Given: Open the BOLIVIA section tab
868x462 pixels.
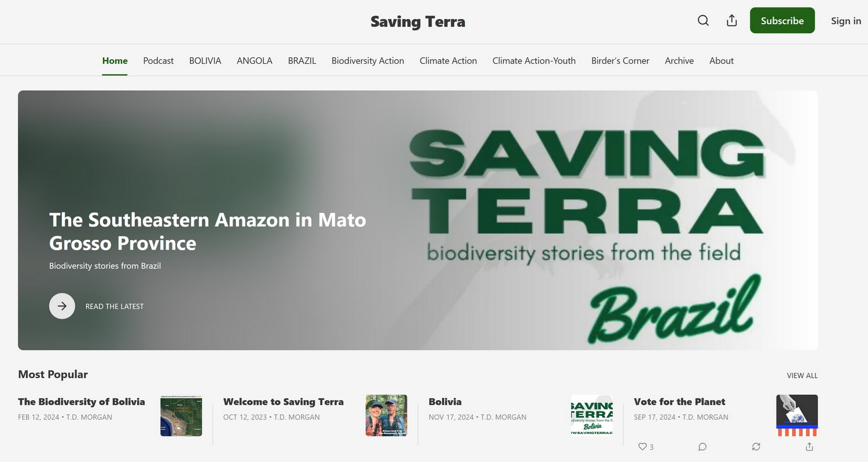Looking at the screenshot, I should [205, 61].
